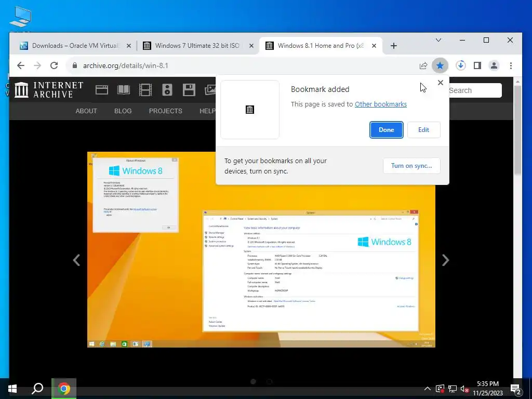Viewport: 532px width, 399px height.
Task: Open the Windows Start menu
Action: pos(12,389)
